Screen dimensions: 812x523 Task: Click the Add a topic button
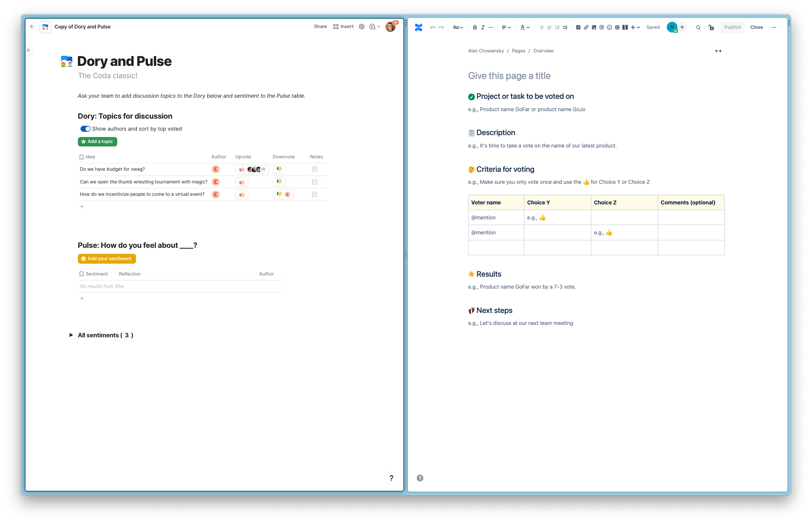[x=97, y=142]
